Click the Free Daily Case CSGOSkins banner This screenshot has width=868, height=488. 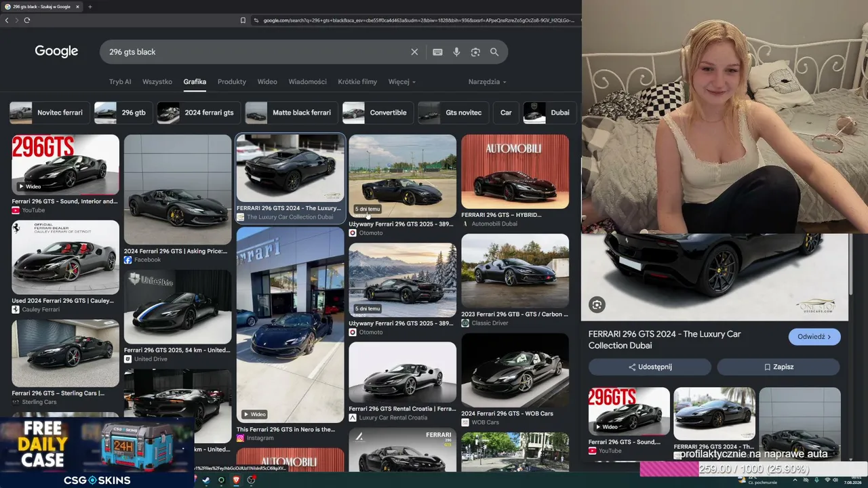click(96, 452)
